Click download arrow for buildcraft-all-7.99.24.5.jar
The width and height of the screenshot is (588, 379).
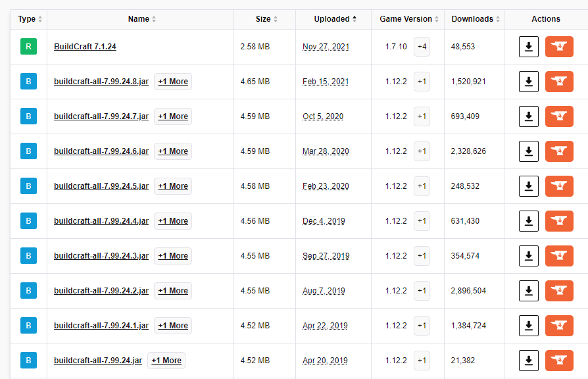click(528, 186)
